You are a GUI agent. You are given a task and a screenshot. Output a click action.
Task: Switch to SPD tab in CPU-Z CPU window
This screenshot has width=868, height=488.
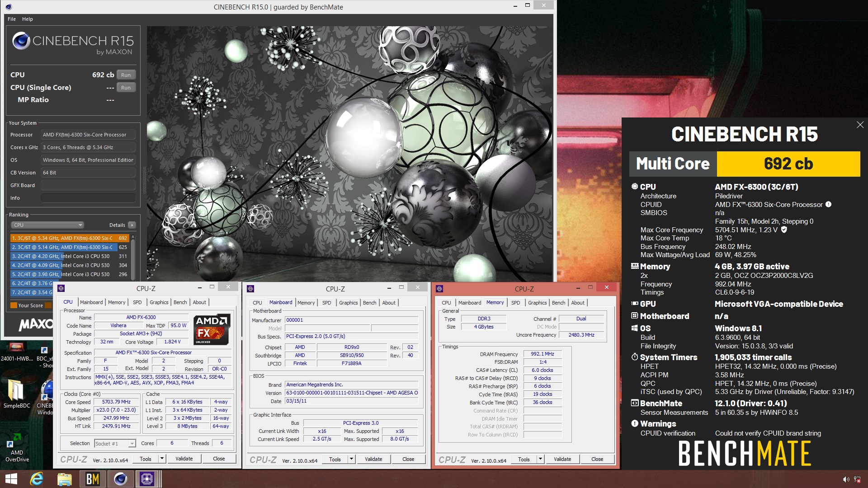coord(137,302)
